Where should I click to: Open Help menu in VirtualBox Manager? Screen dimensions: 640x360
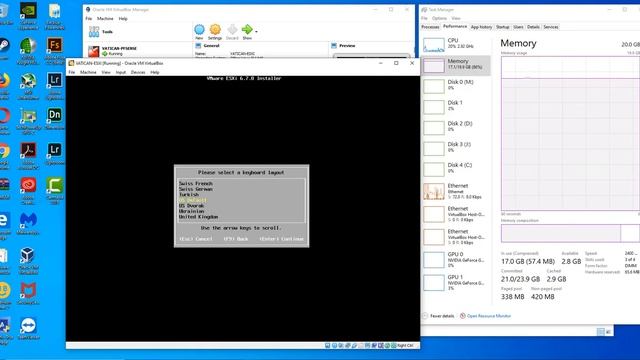123,19
